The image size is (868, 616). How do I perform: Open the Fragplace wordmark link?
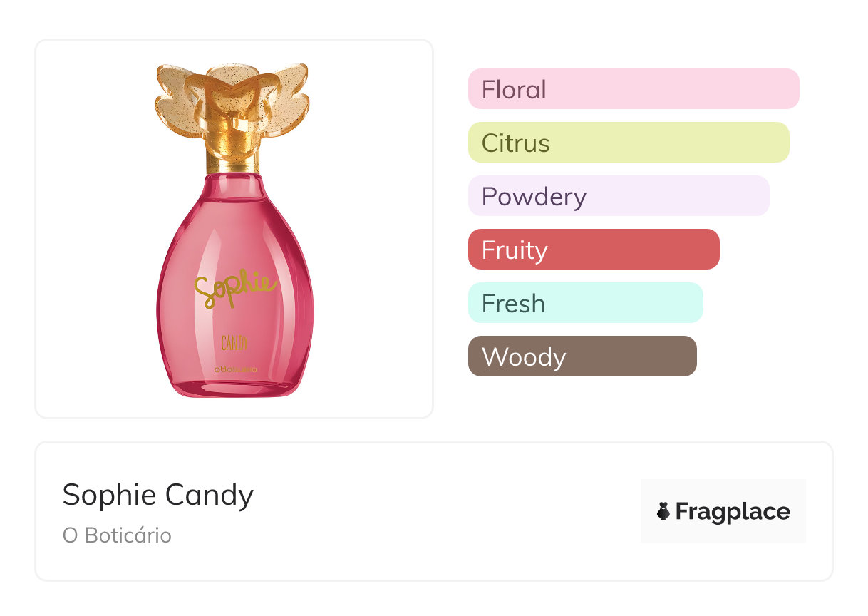tap(733, 511)
